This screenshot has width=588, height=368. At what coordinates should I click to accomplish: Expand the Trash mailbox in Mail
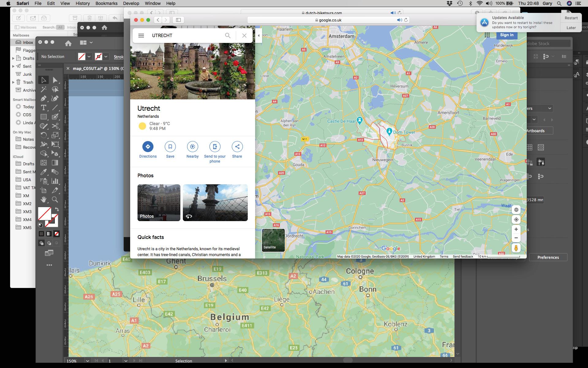click(13, 82)
